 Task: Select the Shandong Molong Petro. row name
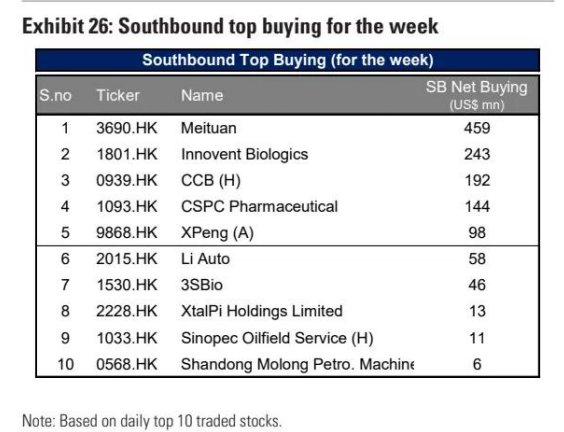(x=297, y=364)
